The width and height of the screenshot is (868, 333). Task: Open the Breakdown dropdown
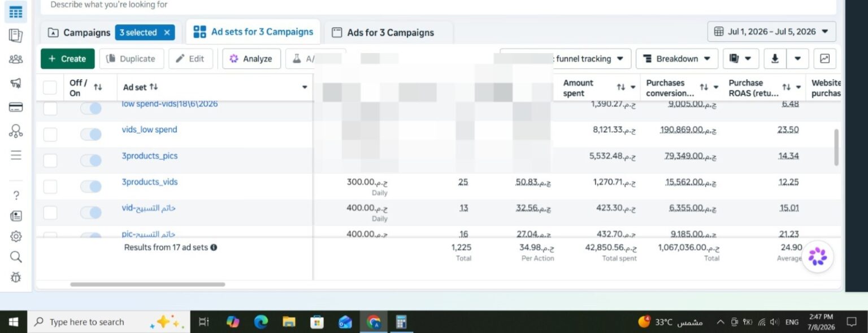[x=677, y=59]
